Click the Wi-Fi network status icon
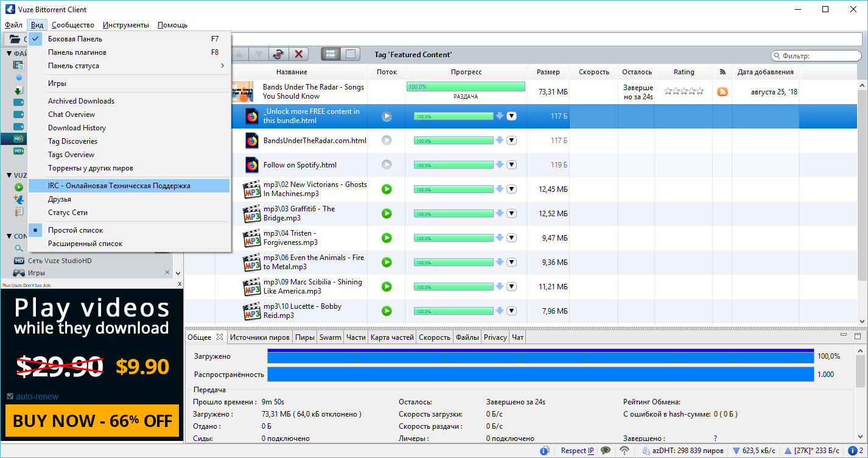 coord(624,451)
